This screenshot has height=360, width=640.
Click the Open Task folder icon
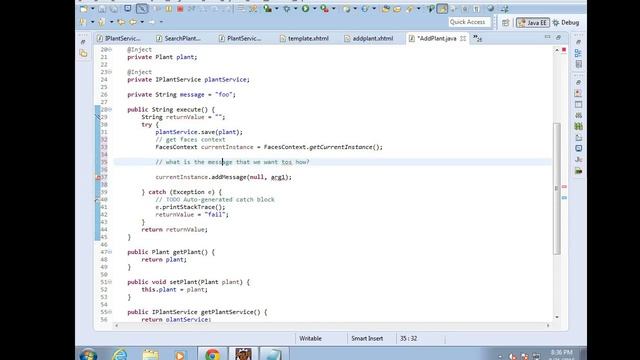(397, 9)
